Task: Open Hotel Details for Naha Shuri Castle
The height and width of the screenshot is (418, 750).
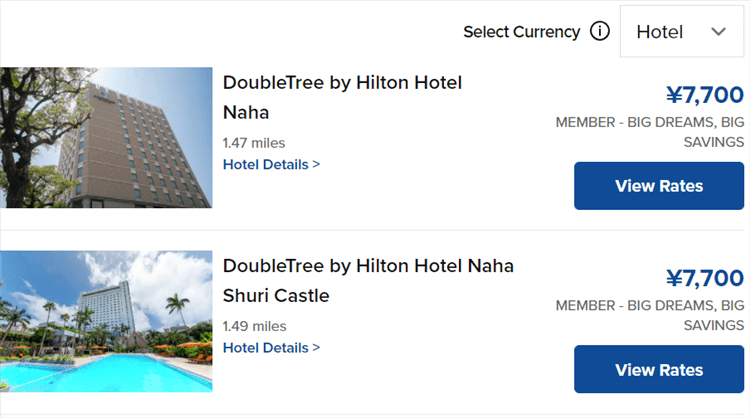Action: [266, 348]
